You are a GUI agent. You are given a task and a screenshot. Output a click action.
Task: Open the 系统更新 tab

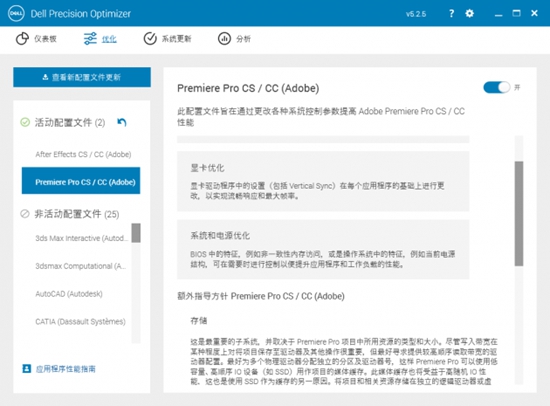click(x=168, y=39)
